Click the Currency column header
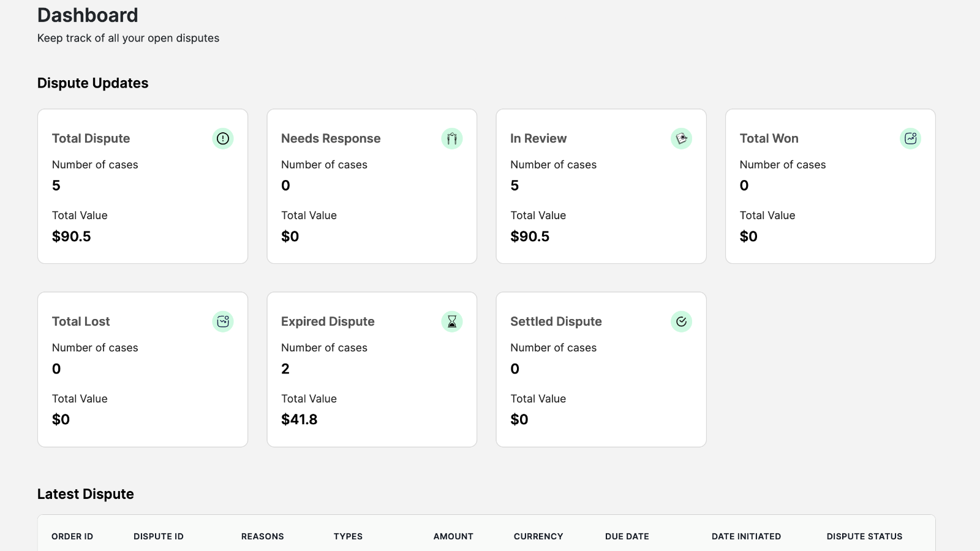The height and width of the screenshot is (551, 980). (x=538, y=536)
